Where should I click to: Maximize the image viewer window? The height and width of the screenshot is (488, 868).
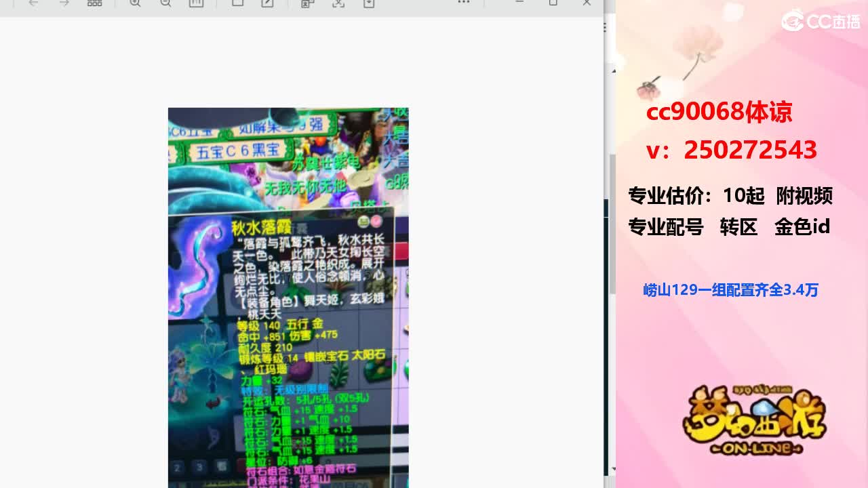point(553,3)
